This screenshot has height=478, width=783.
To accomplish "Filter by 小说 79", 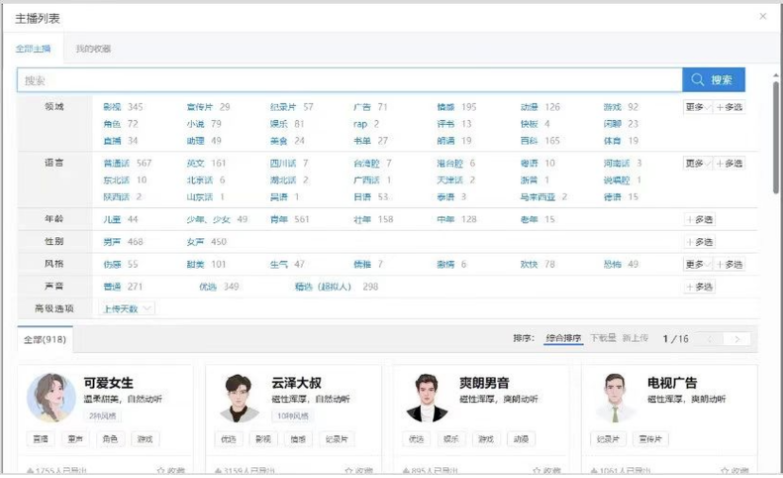I will [204, 124].
